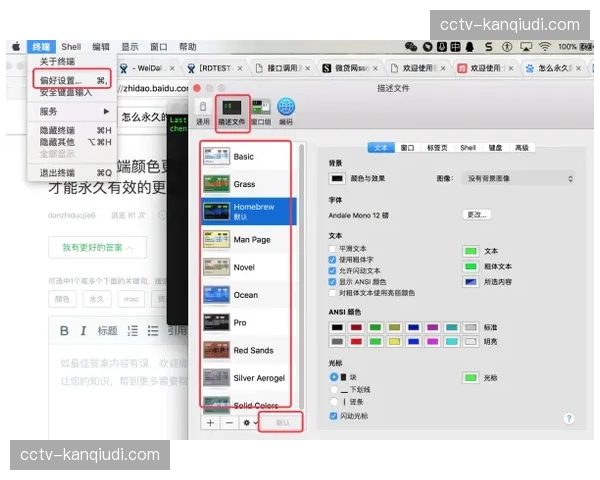
Task: Switch to the Text (文本) tab
Action: point(381,148)
